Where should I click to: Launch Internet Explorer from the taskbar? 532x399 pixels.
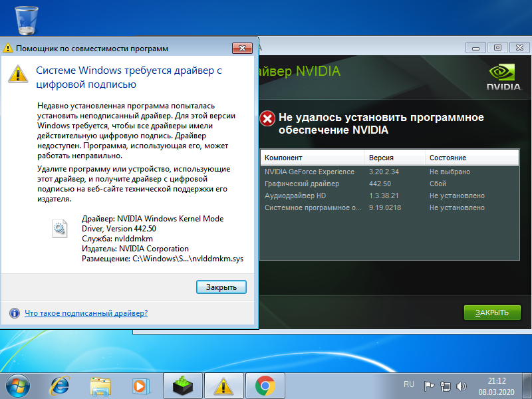coord(60,386)
